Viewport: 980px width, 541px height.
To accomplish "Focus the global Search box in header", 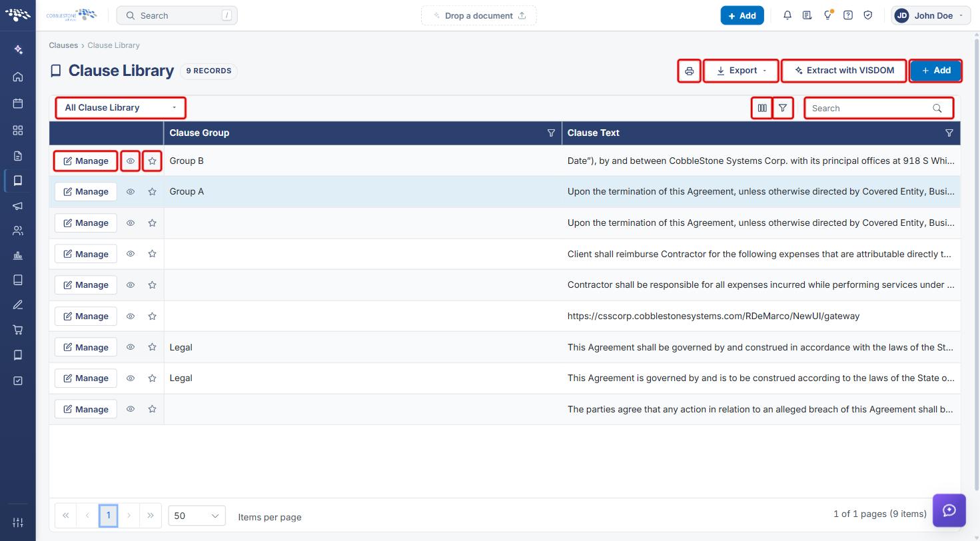I will [x=177, y=15].
